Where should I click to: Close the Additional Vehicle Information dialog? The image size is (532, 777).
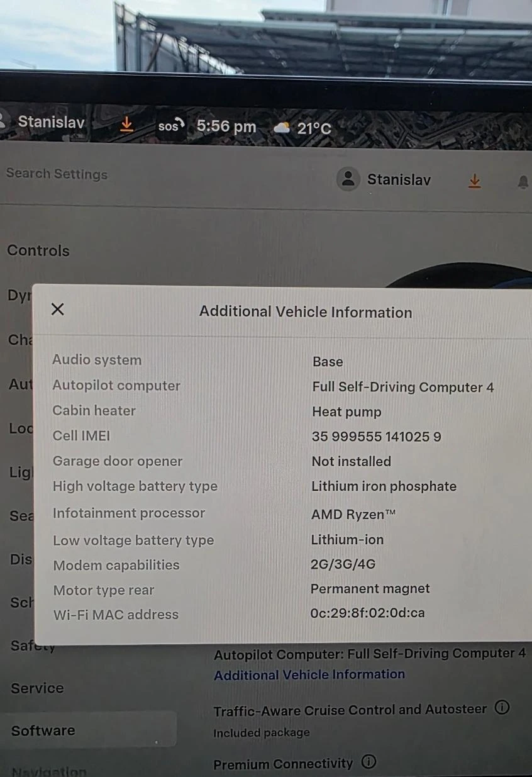[57, 309]
